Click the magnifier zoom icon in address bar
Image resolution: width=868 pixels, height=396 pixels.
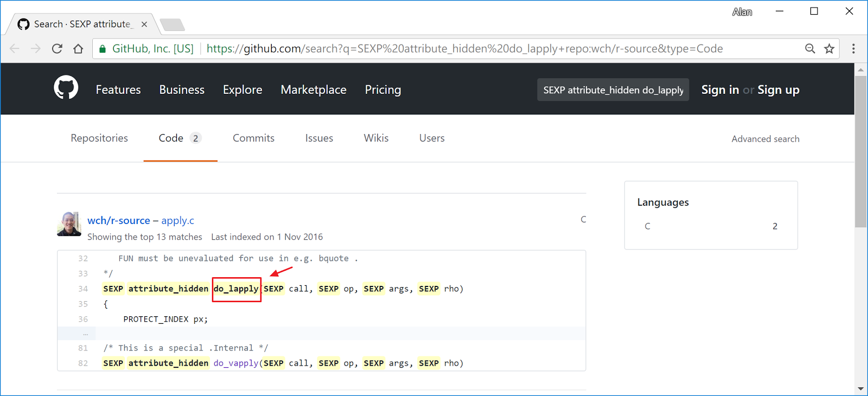810,49
